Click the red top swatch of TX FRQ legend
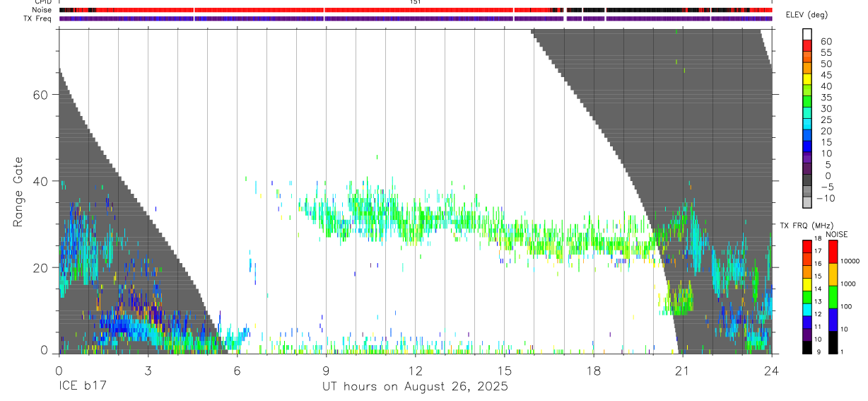This screenshot has height=401, width=868. (807, 247)
